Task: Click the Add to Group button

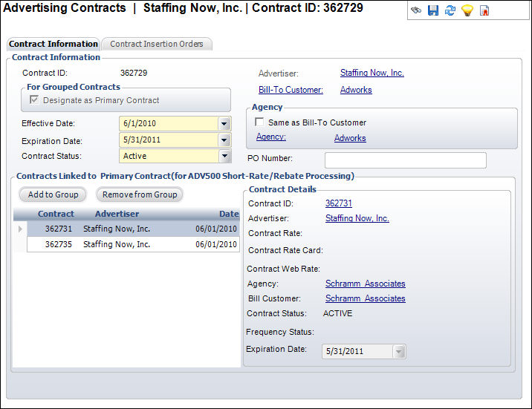Action: [52, 194]
